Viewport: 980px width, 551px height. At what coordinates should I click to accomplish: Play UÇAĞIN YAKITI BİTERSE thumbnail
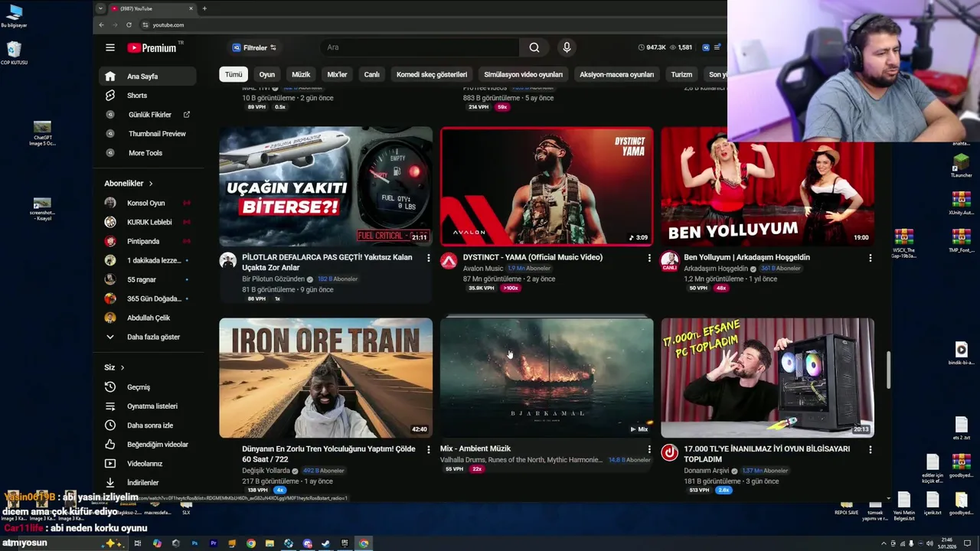[326, 186]
